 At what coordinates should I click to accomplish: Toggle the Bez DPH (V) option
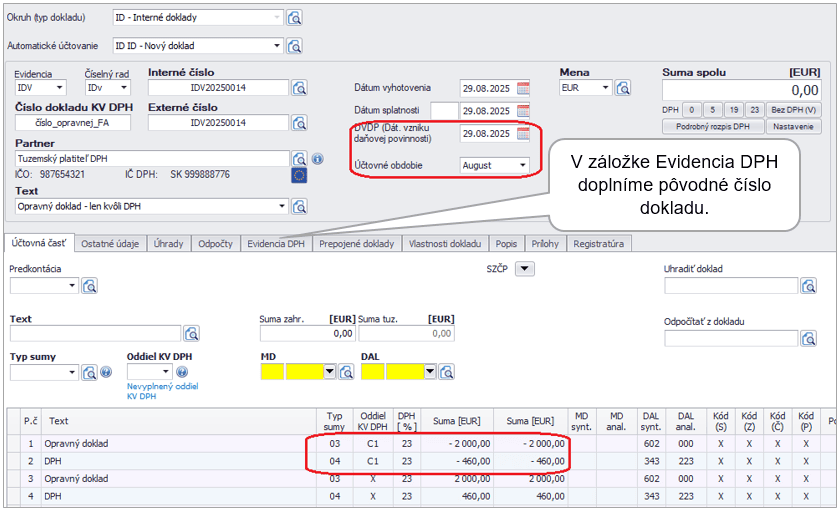794,110
